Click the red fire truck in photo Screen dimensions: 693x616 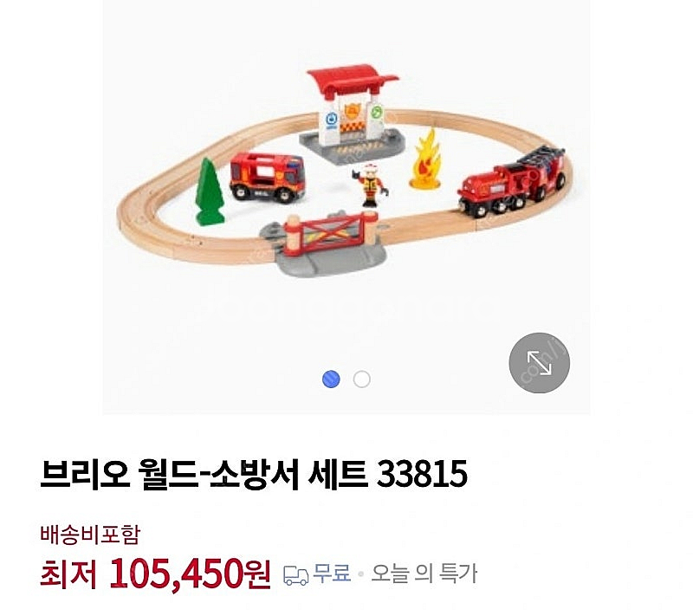[x=268, y=178]
